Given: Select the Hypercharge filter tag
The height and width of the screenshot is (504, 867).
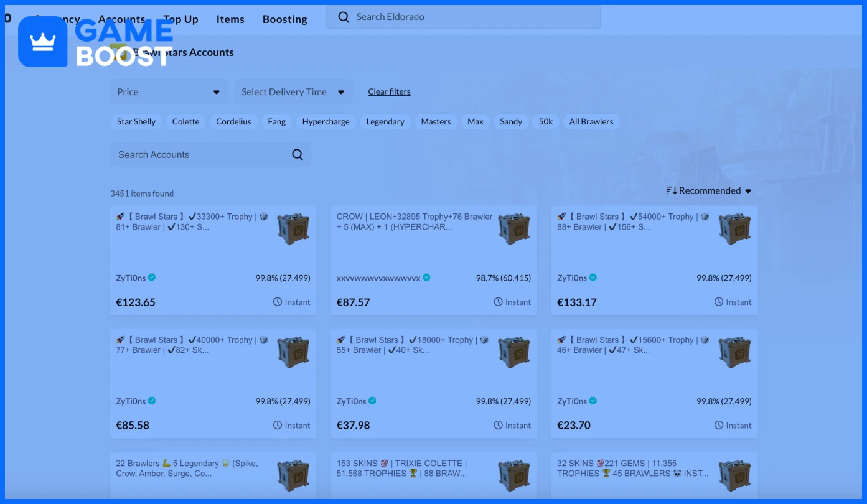Looking at the screenshot, I should pos(326,121).
